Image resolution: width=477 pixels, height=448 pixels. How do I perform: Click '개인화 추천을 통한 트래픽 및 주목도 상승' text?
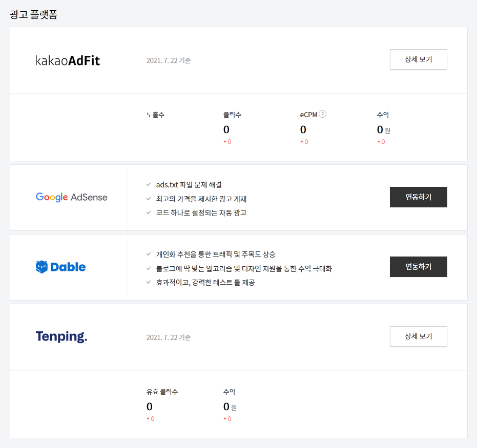click(216, 254)
